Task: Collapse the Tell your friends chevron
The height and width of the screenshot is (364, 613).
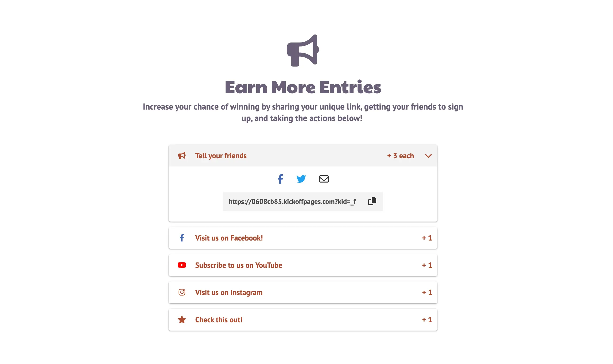Action: pos(428,156)
